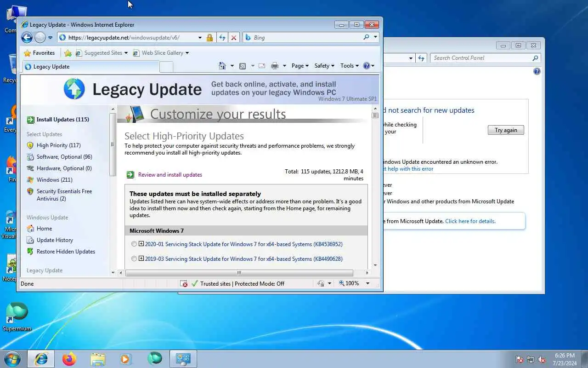Open the recent pages dropdown arrow
This screenshot has height=368, width=588.
pos(51,38)
